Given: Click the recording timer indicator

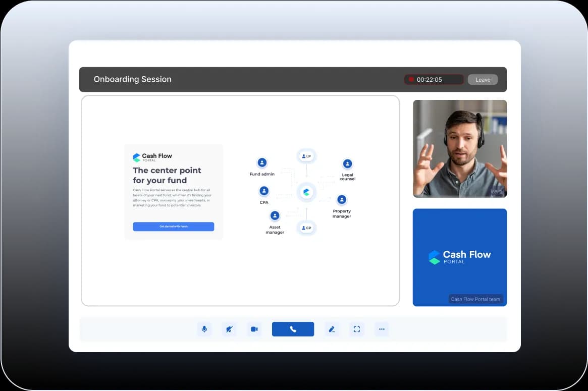Looking at the screenshot, I should [x=434, y=80].
